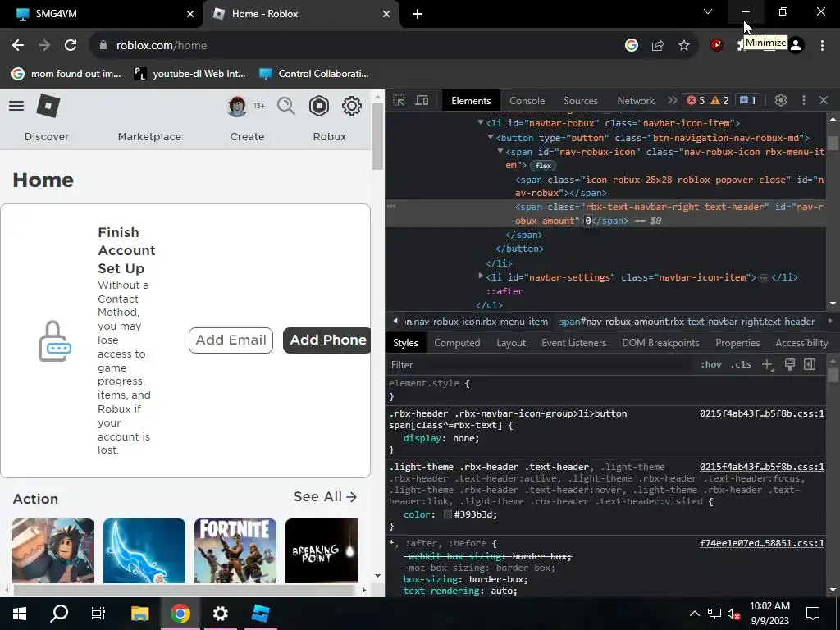Open the Layout tab

click(x=511, y=343)
